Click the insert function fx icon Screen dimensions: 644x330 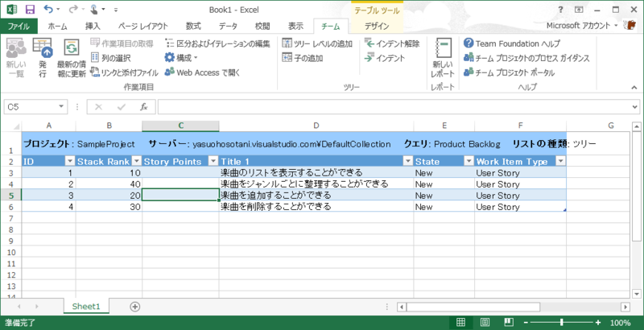[144, 107]
